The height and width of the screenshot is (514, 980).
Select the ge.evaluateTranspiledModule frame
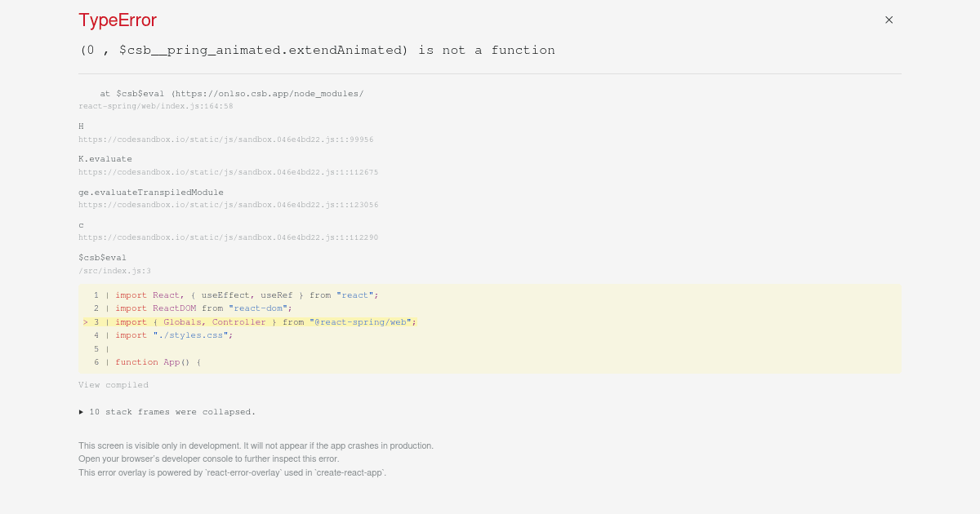[150, 192]
